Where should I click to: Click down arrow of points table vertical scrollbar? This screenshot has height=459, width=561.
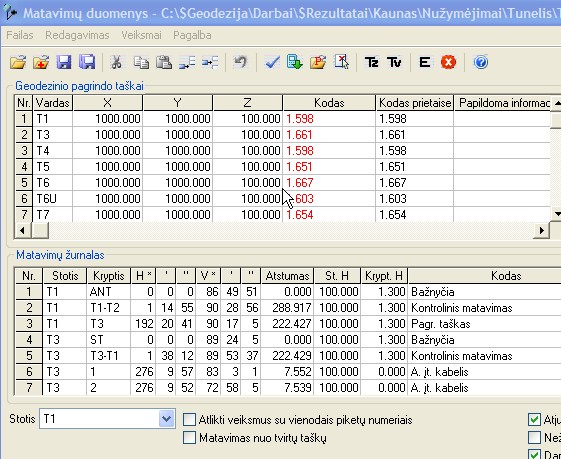[x=556, y=214]
